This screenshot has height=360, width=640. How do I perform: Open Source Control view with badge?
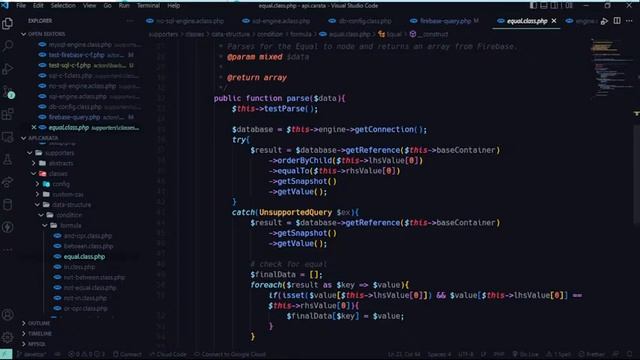point(8,92)
